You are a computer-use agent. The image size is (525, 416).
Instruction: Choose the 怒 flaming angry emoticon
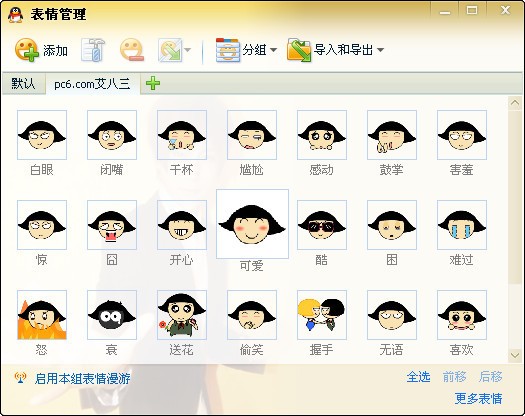pos(42,315)
